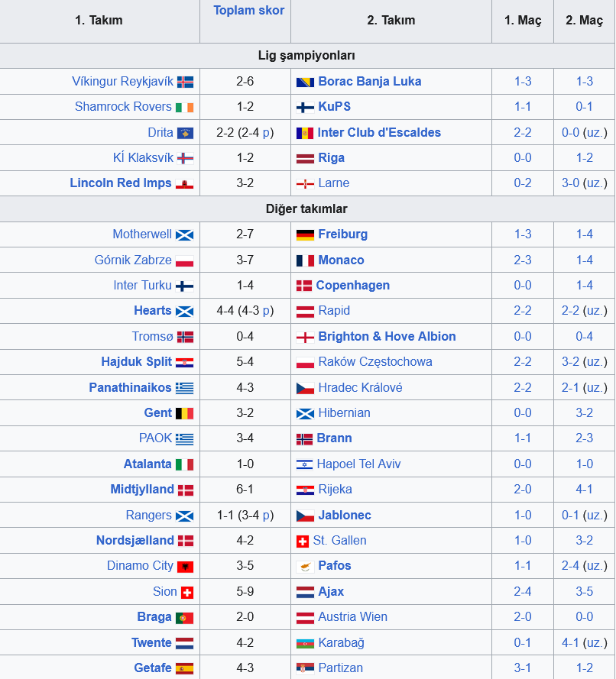
Task: Click the Latvia flag beside Riga
Action: click(x=305, y=159)
